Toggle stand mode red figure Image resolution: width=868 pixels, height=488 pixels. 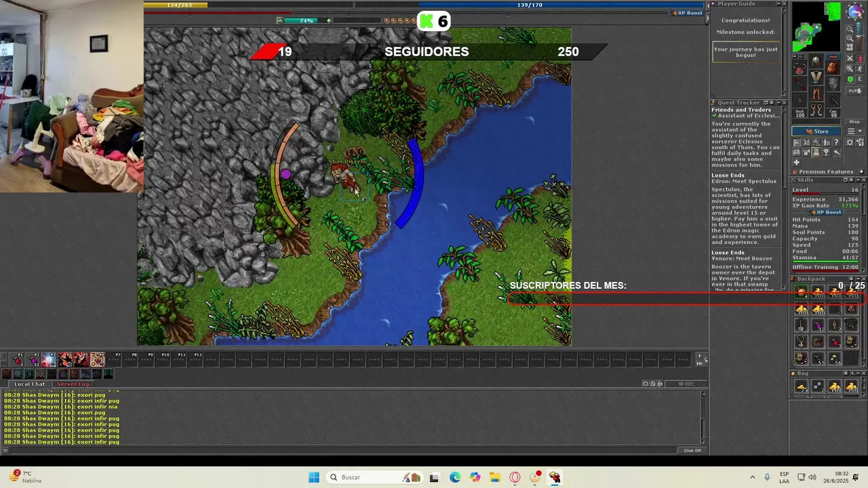pyautogui.click(x=861, y=58)
